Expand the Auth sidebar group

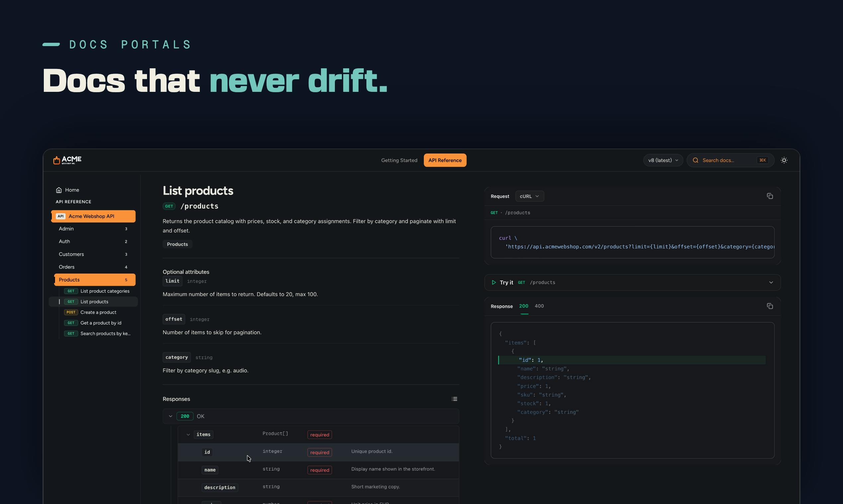[94, 241]
